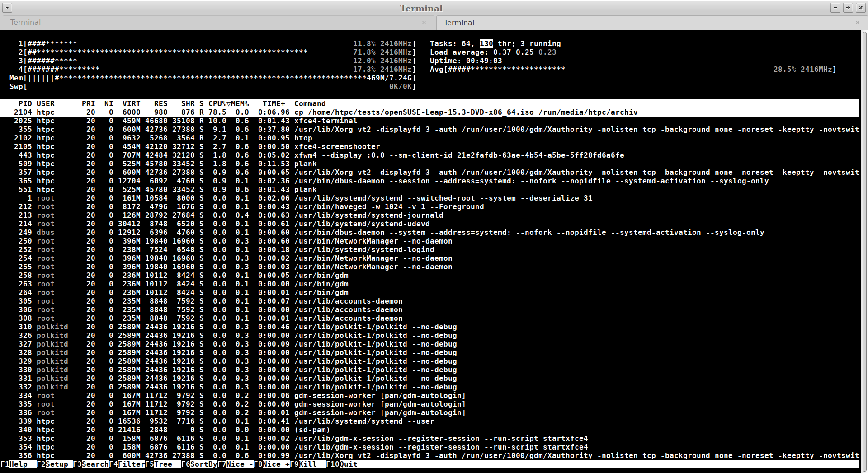The image size is (868, 473).
Task: Sort by VIRT column header
Action: (x=132, y=103)
